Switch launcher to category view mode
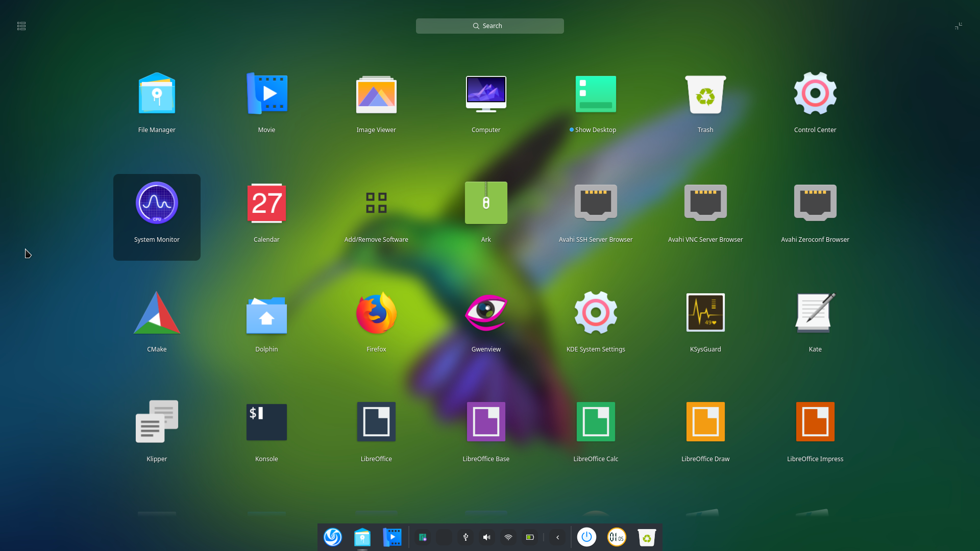This screenshot has width=980, height=551. [x=21, y=26]
